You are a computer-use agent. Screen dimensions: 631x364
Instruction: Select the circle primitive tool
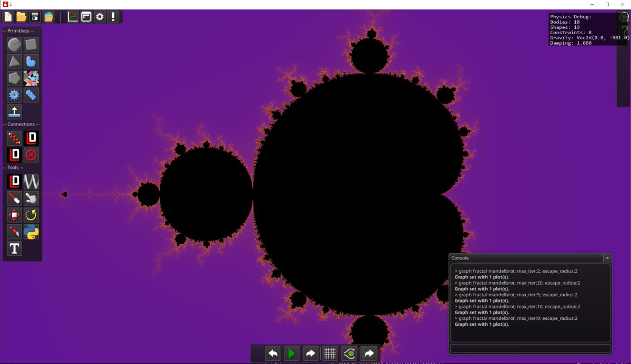(x=14, y=45)
